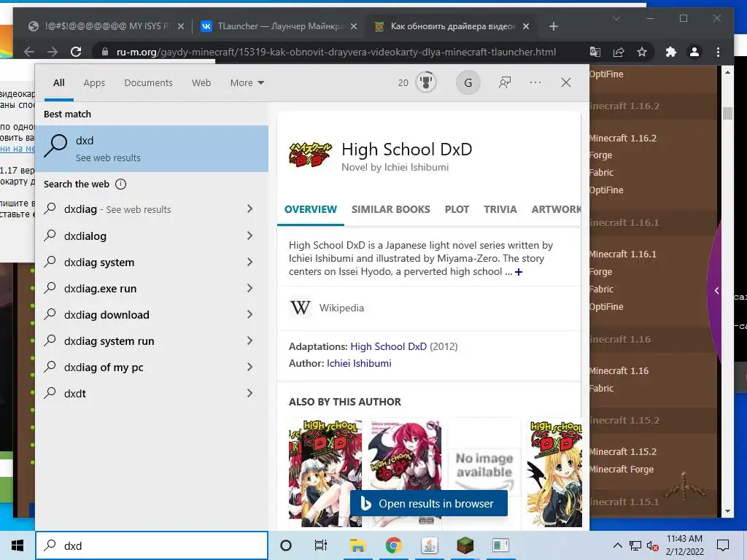Image resolution: width=747 pixels, height=560 pixels.
Task: Open the G account avatar
Action: pyautogui.click(x=468, y=83)
